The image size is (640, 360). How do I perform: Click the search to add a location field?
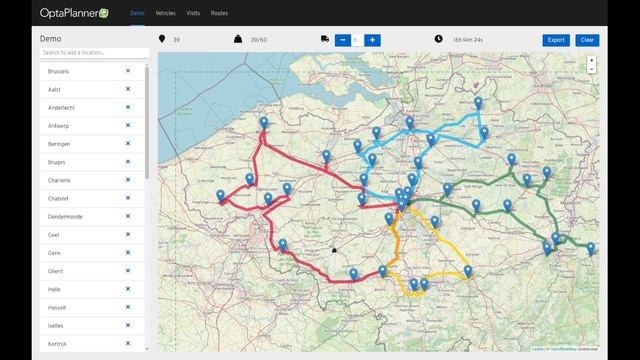point(94,53)
